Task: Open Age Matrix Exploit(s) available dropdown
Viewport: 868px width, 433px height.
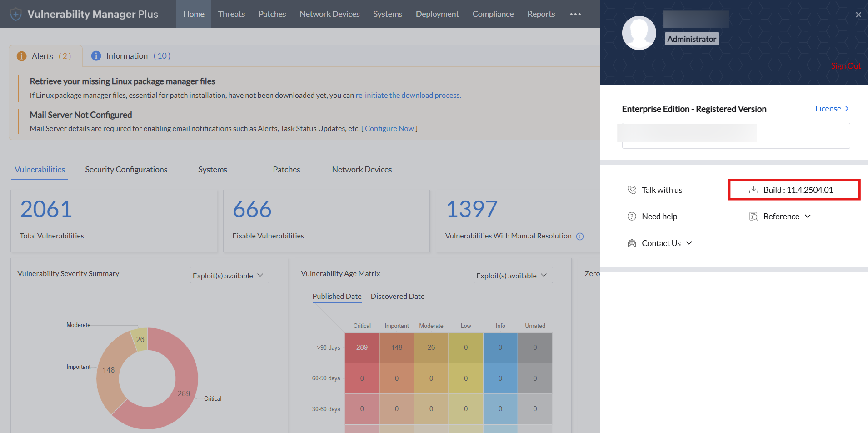Action: (x=513, y=275)
